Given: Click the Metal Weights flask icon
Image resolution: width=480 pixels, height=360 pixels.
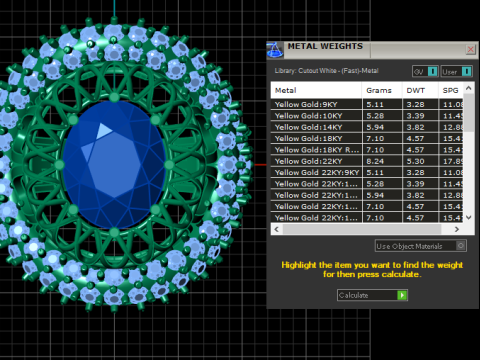Looking at the screenshot, I should click(x=275, y=50).
